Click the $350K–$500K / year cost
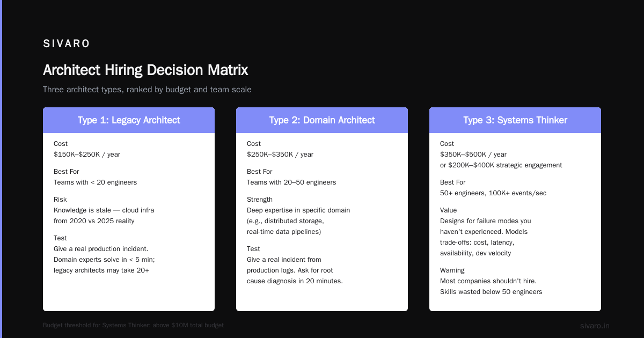 (x=473, y=155)
